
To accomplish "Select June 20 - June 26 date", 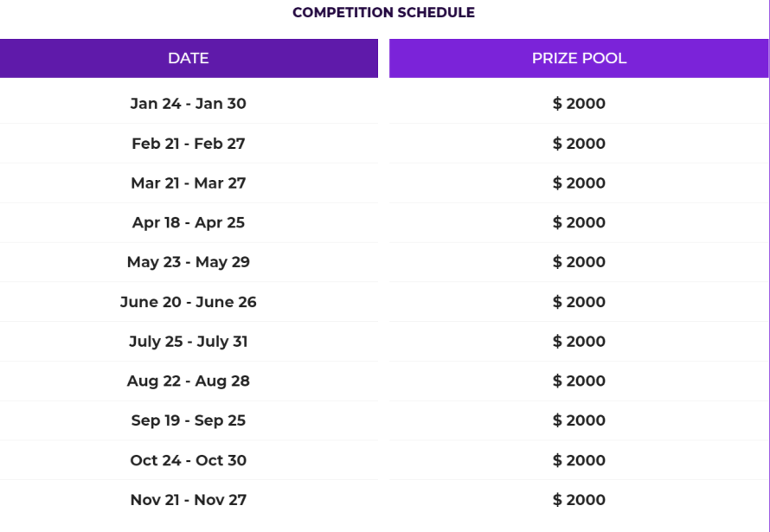I will tap(188, 302).
